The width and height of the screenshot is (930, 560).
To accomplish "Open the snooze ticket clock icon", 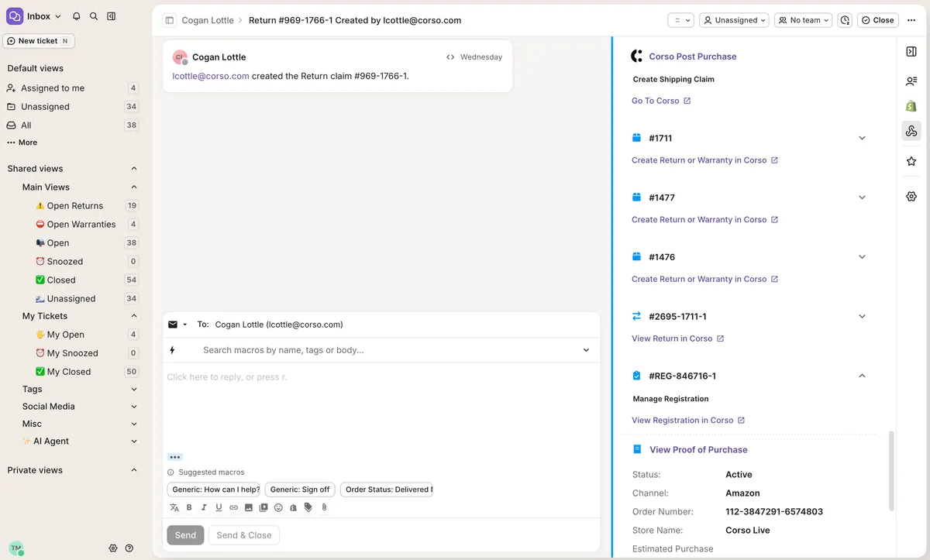I will pos(845,20).
